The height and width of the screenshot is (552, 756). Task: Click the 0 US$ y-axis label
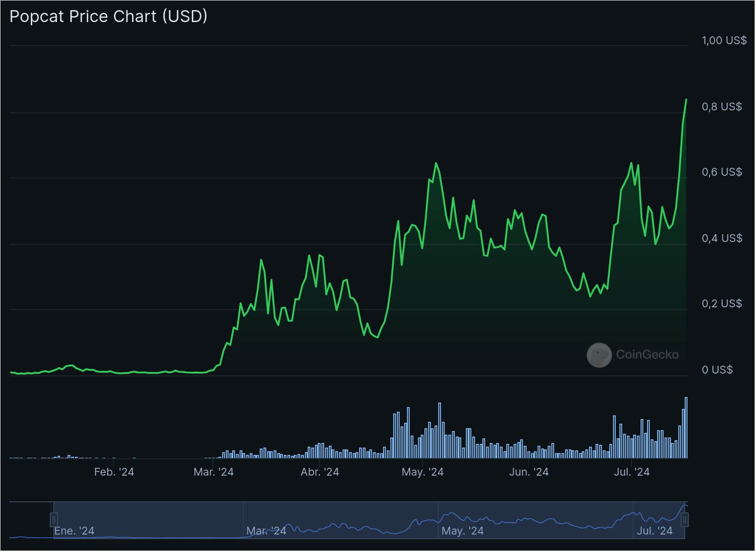[x=717, y=370]
